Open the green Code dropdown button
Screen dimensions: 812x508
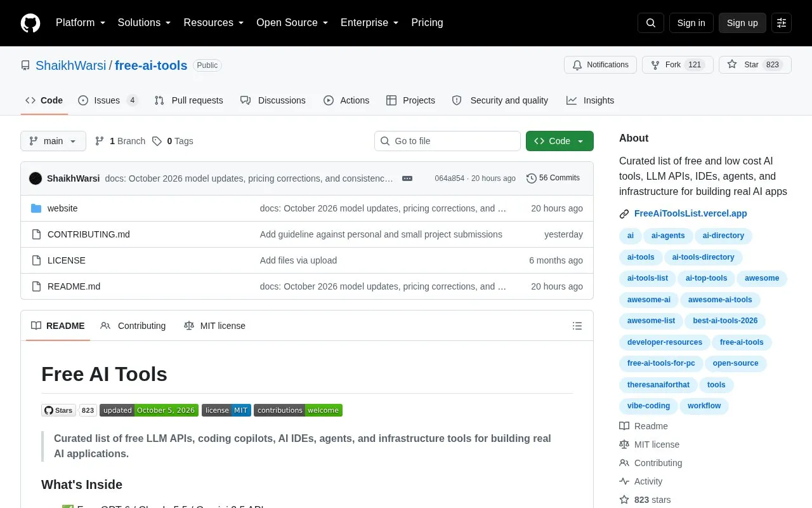pyautogui.click(x=560, y=141)
